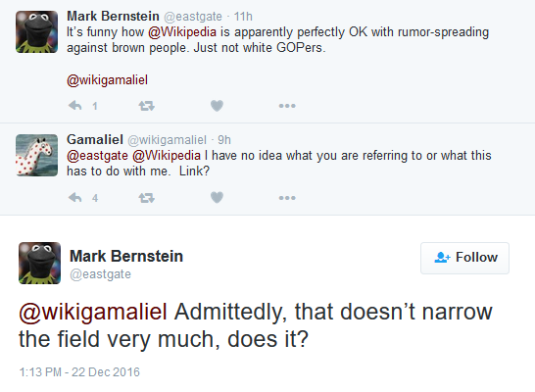This screenshot has width=535, height=392.
Task: Open Kermit avatar on main tweet
Action: point(39,263)
